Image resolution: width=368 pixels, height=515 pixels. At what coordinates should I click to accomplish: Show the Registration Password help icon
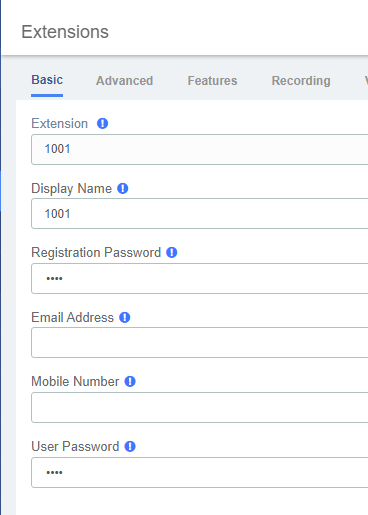[172, 253]
